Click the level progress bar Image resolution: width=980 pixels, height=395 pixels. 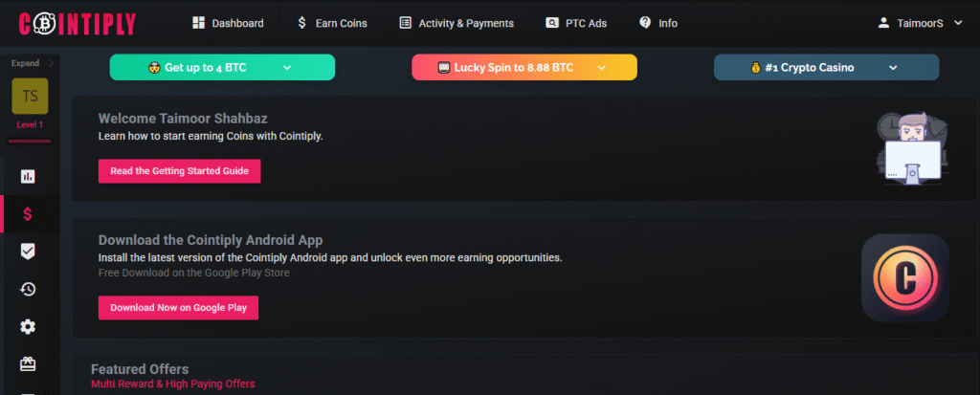point(30,142)
